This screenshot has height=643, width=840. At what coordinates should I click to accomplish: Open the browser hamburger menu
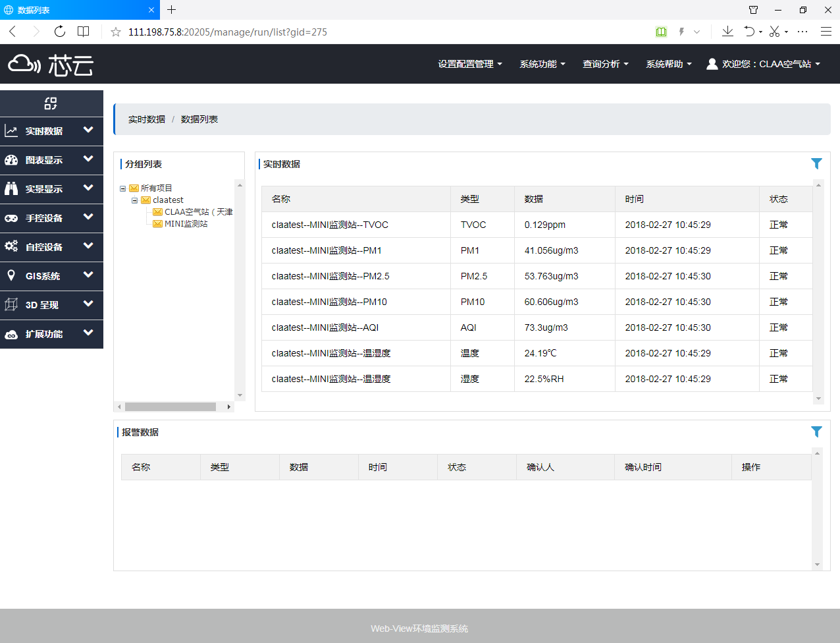[826, 32]
